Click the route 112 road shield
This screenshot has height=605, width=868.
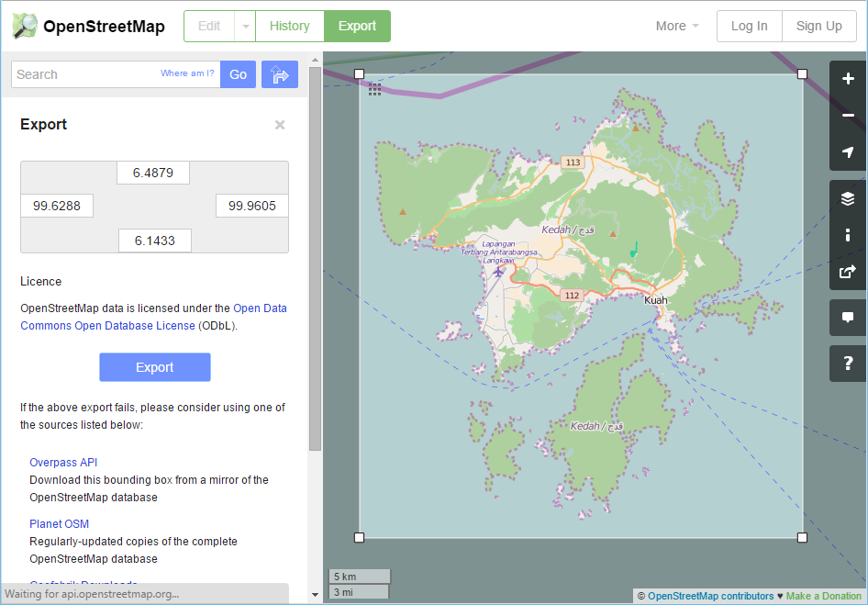point(572,296)
